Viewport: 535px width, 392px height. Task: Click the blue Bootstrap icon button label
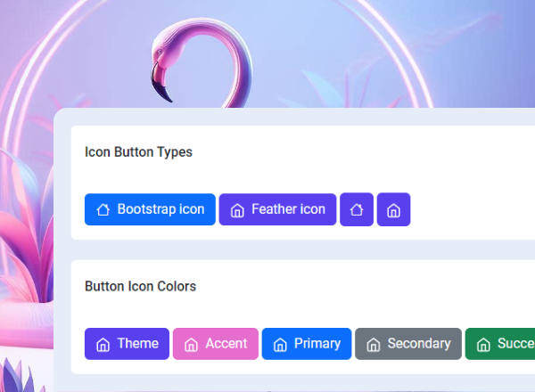point(160,209)
